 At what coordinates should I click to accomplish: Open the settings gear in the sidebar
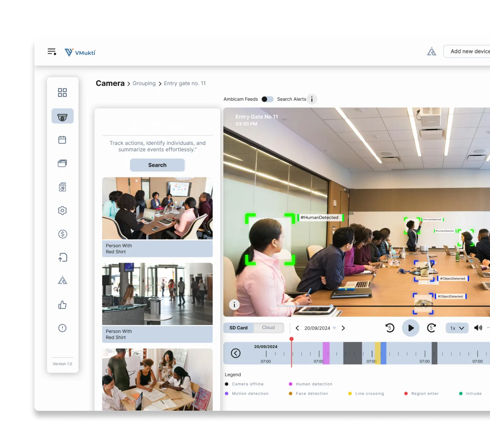point(62,210)
